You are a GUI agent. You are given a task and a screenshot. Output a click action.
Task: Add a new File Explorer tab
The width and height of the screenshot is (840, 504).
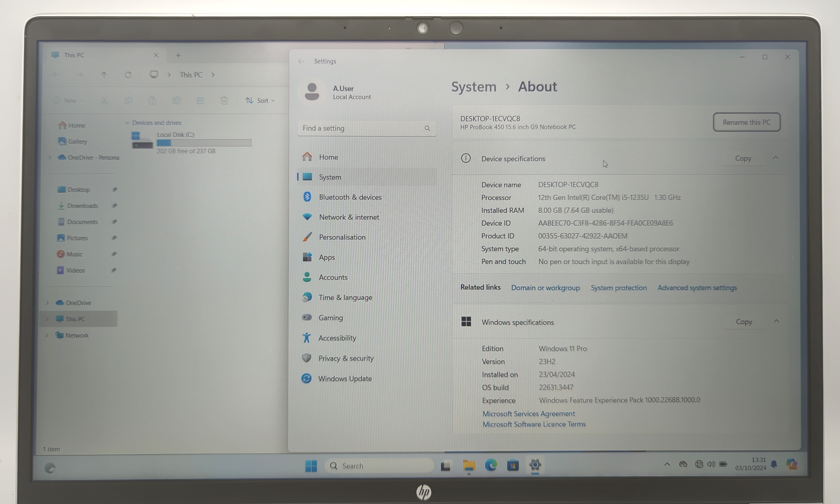pyautogui.click(x=178, y=55)
